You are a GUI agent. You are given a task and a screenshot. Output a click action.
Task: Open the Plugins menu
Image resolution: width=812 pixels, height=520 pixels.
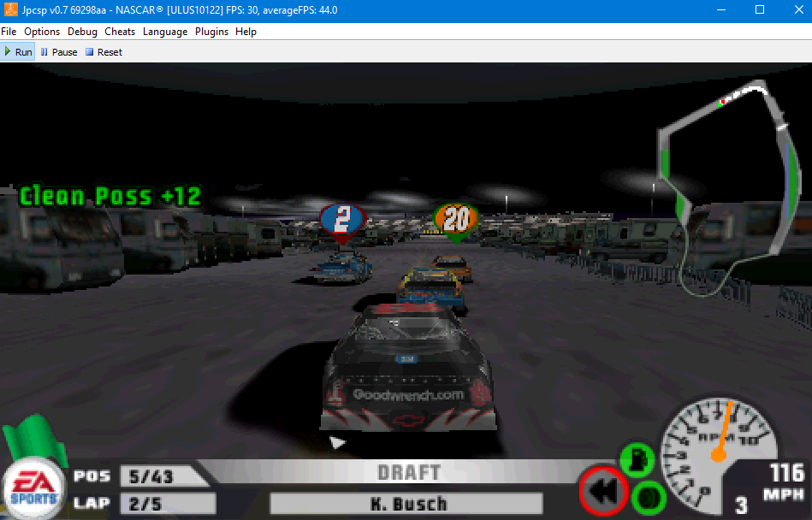click(212, 32)
